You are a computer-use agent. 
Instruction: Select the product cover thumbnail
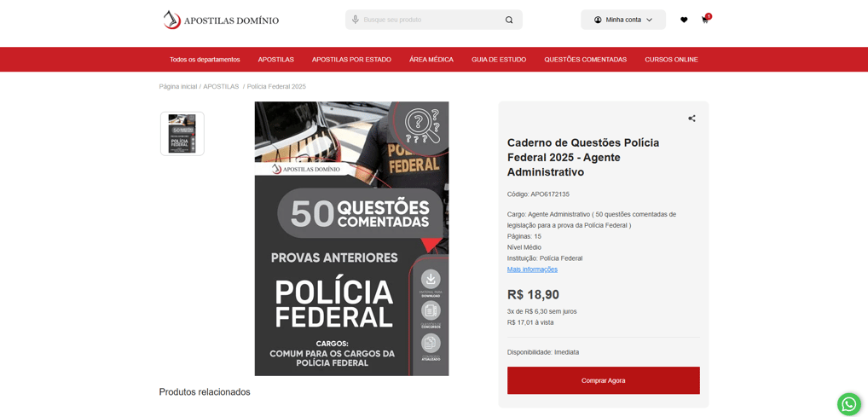click(182, 134)
